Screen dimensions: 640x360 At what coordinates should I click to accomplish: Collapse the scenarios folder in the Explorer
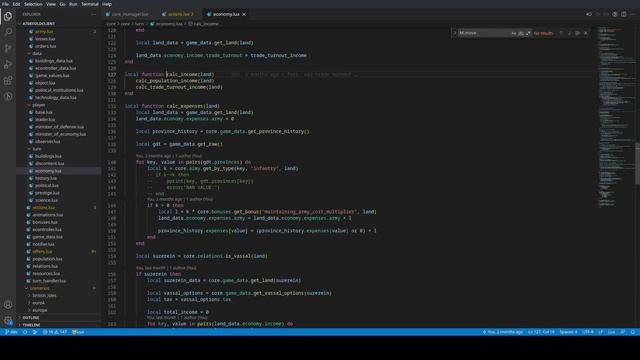40,288
